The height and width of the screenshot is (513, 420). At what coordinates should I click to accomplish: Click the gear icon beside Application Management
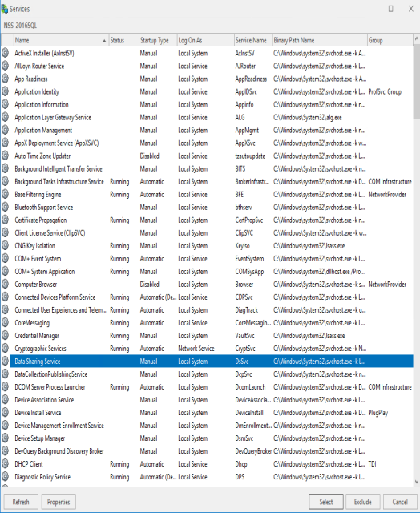click(6, 130)
